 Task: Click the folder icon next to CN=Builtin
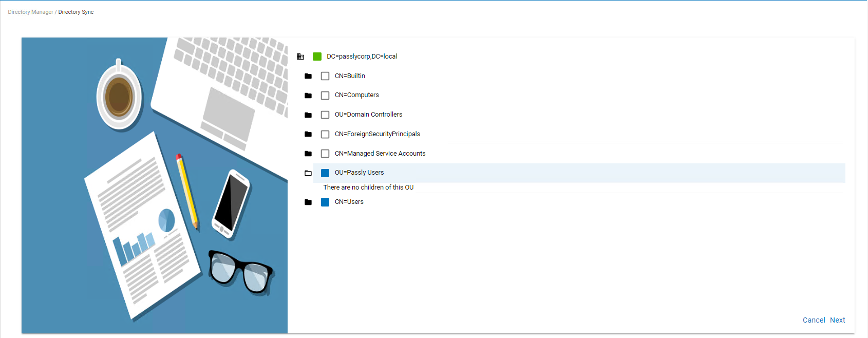308,76
